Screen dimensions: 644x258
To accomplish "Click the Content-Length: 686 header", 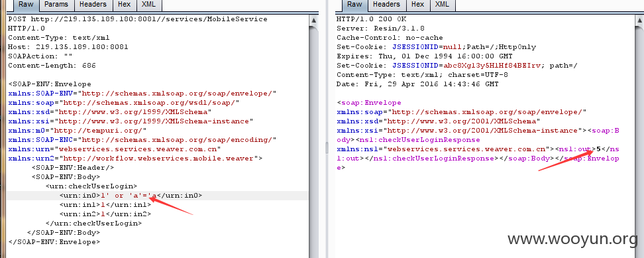I will pos(52,65).
